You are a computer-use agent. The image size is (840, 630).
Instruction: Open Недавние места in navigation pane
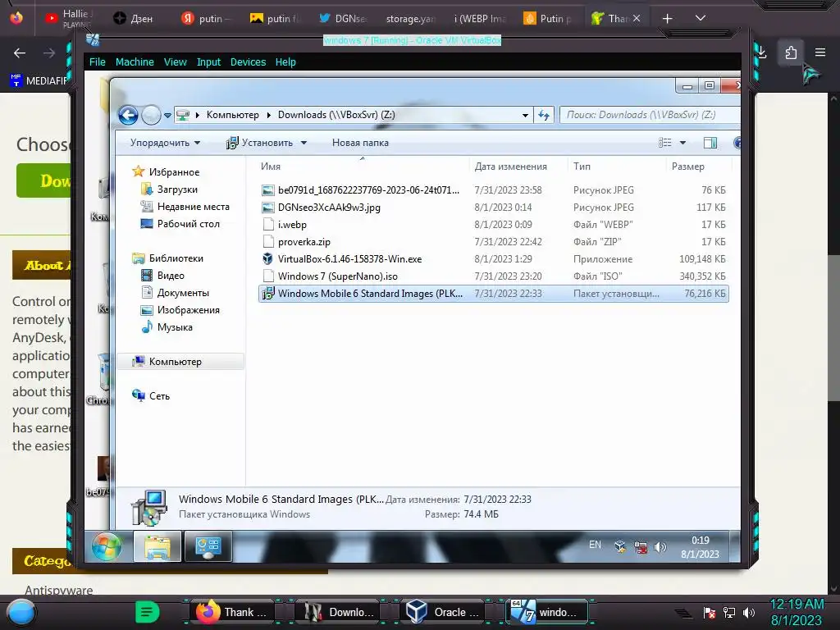pos(193,206)
